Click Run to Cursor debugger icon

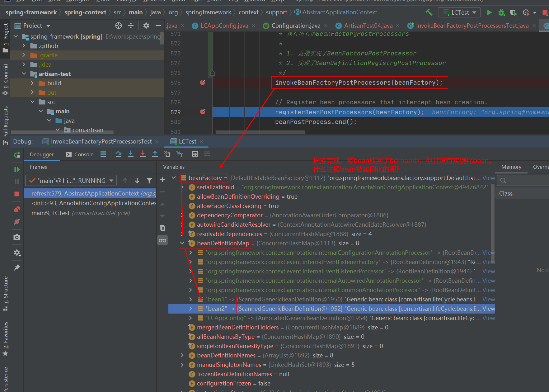pyautogui.click(x=180, y=154)
